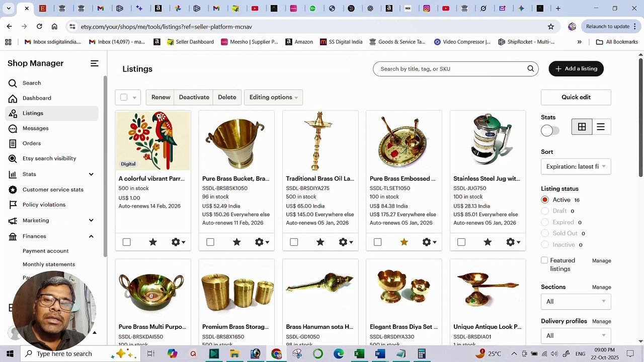Select the Brass Oil Lamp listing checkbox
The height and width of the screenshot is (362, 644).
(x=294, y=242)
